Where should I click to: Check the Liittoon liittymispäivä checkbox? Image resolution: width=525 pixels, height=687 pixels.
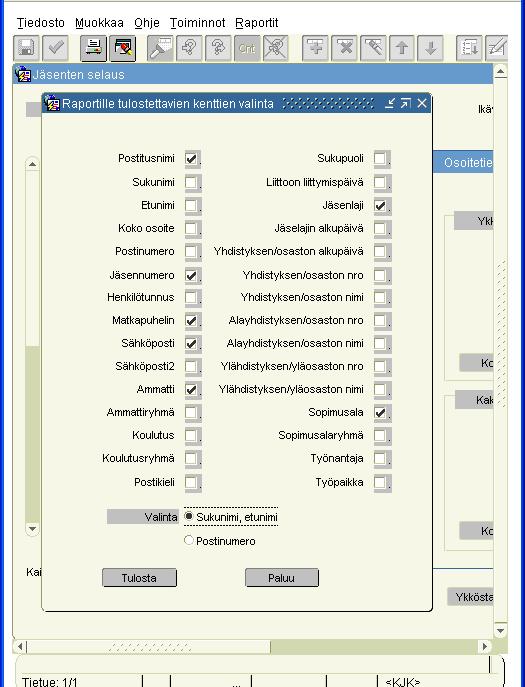[381, 182]
